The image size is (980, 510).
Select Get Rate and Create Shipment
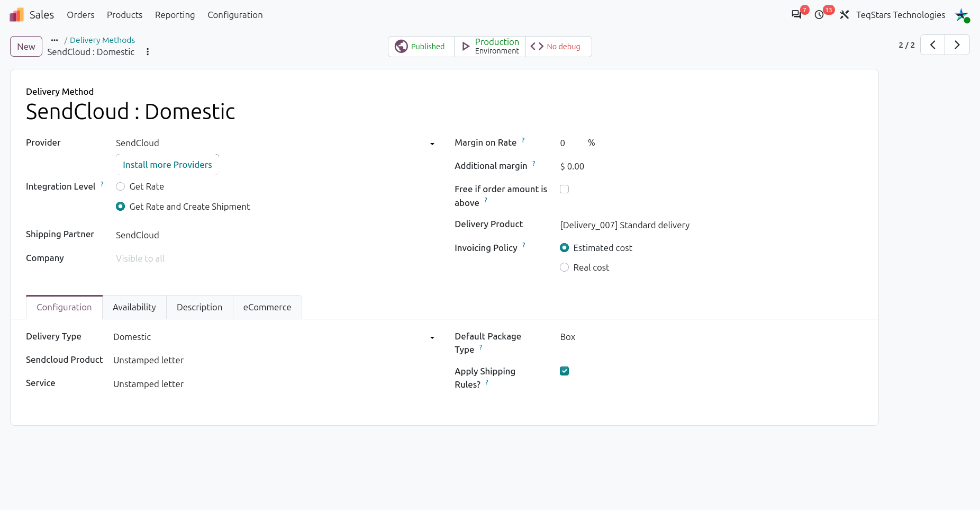pos(121,207)
